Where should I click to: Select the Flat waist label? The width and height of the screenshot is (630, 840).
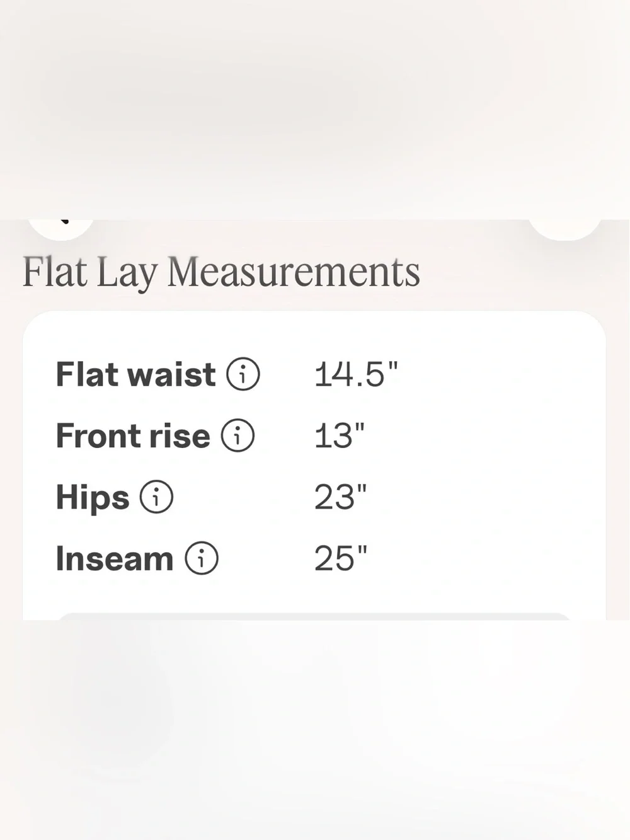point(135,374)
